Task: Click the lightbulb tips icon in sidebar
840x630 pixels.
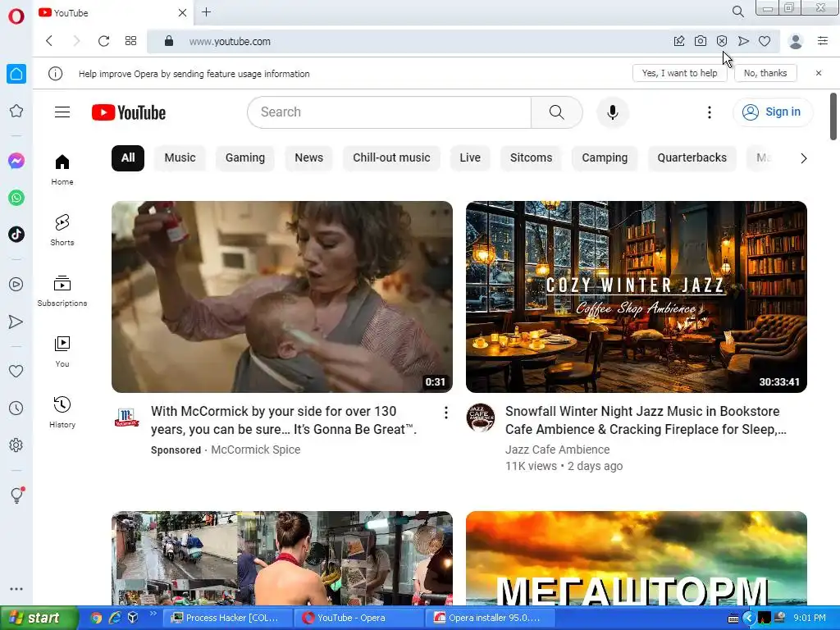Action: click(16, 495)
